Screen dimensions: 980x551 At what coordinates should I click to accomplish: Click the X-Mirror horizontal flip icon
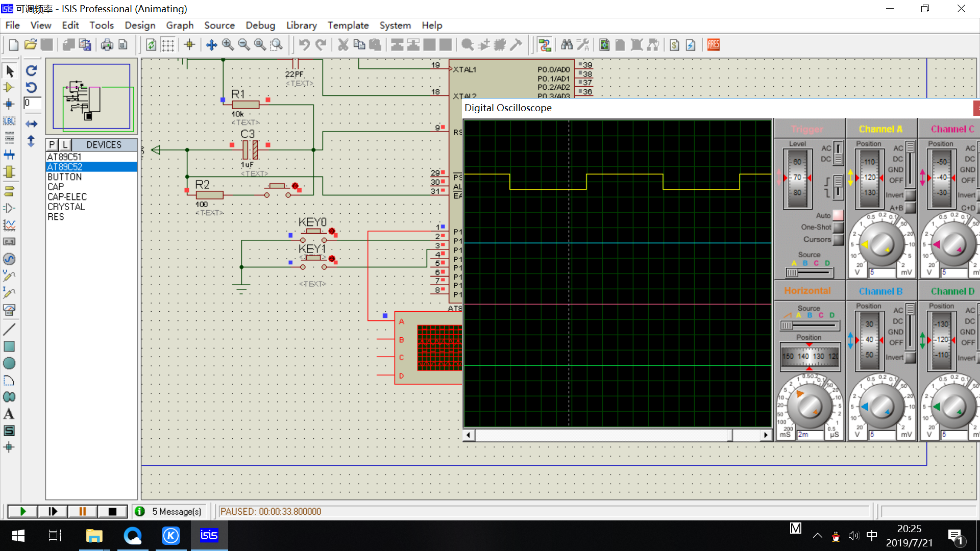31,124
